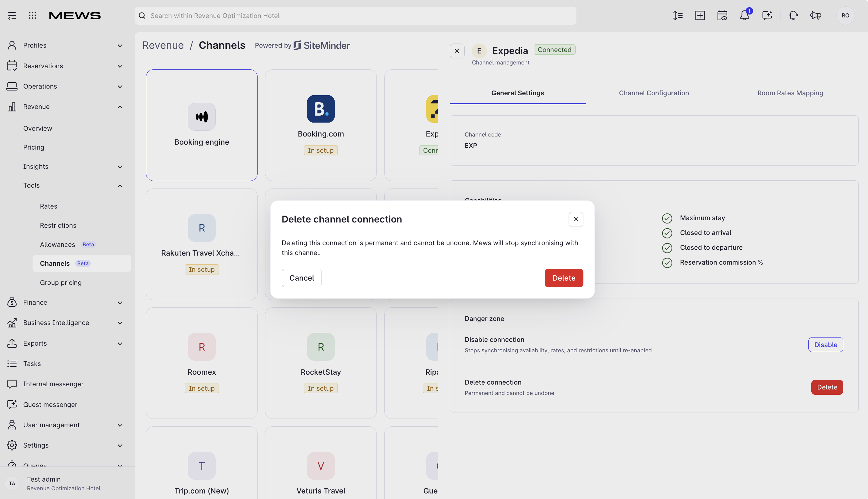Image resolution: width=868 pixels, height=499 pixels.
Task: Open the apps grid launcher
Action: tap(32, 15)
